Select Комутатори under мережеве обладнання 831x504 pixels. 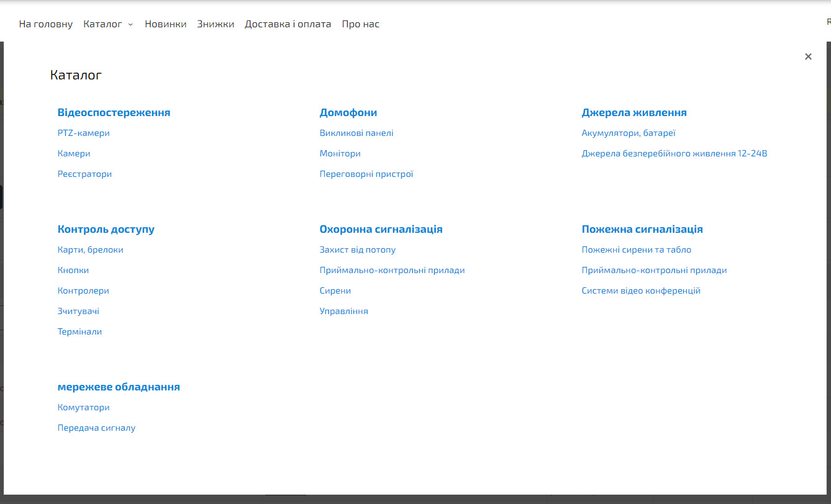coord(83,407)
